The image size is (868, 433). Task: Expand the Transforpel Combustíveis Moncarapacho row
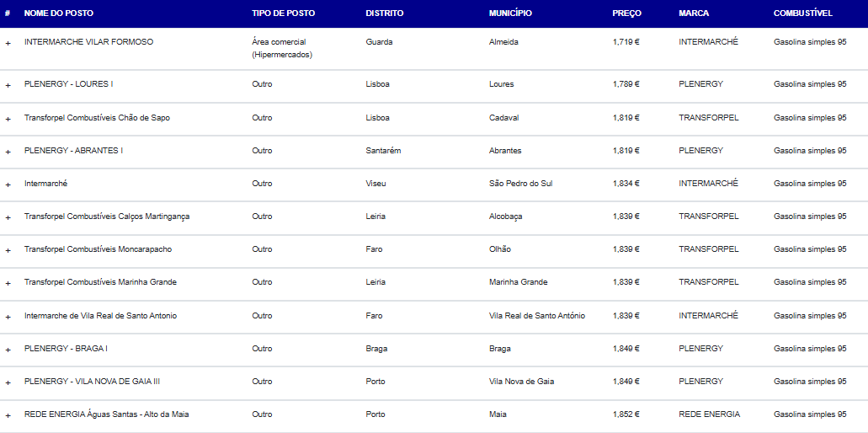pyautogui.click(x=8, y=250)
